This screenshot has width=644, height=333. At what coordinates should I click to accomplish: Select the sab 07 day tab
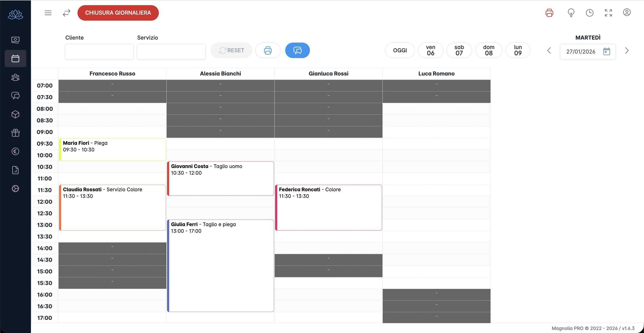[x=459, y=50]
